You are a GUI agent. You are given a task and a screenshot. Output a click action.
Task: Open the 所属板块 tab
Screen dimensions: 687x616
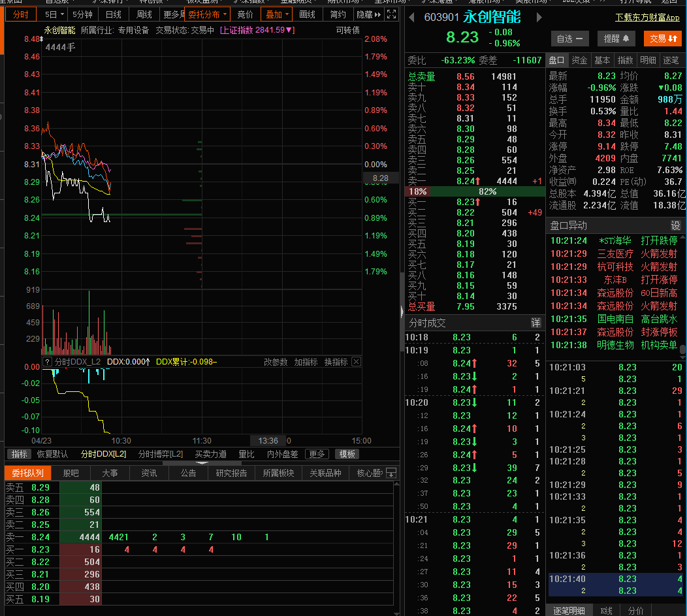point(278,473)
